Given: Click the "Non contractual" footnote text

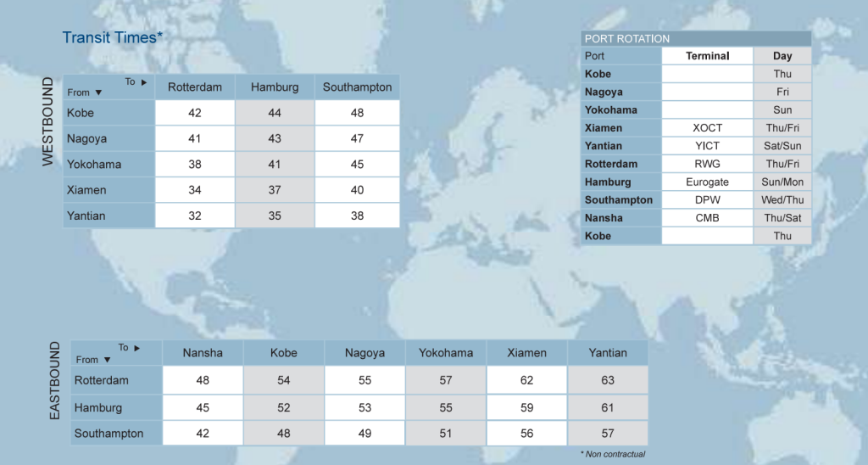Looking at the screenshot, I should tap(613, 455).
